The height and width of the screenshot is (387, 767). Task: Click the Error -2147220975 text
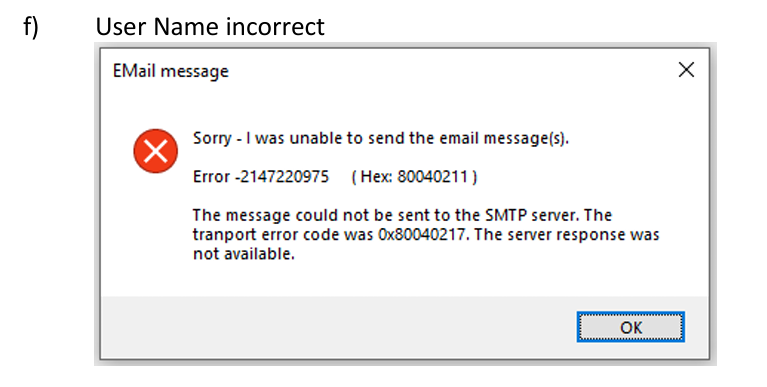tap(261, 177)
